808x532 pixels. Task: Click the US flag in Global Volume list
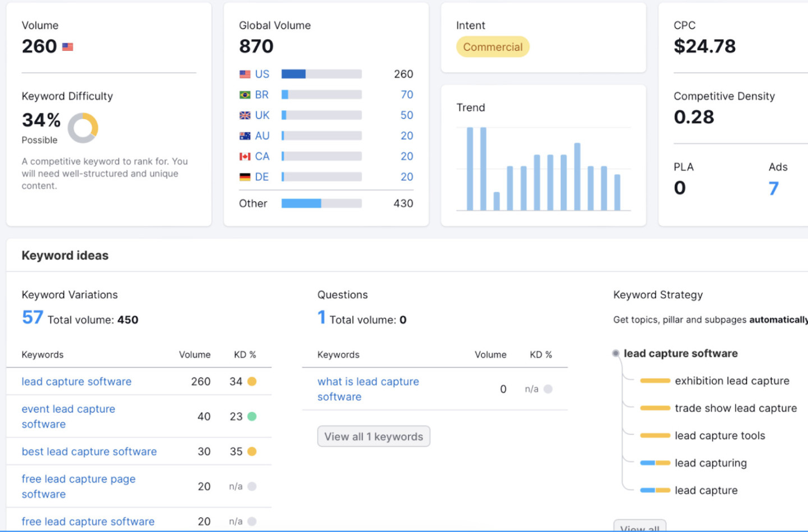click(x=245, y=74)
